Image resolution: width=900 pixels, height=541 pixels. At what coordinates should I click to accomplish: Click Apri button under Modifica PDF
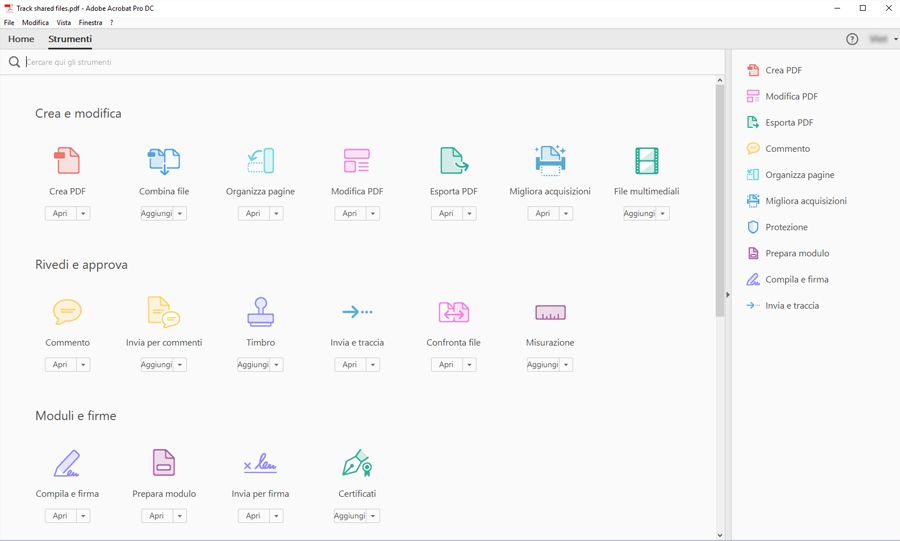tap(350, 213)
